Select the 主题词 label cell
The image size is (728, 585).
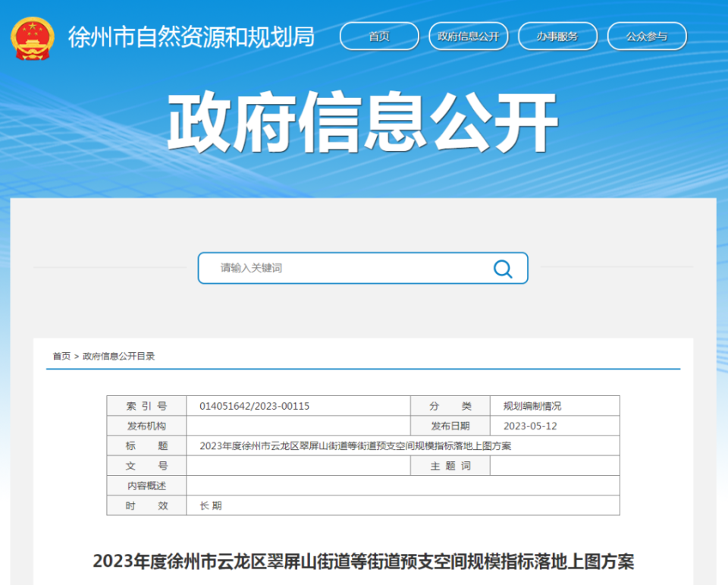click(451, 466)
